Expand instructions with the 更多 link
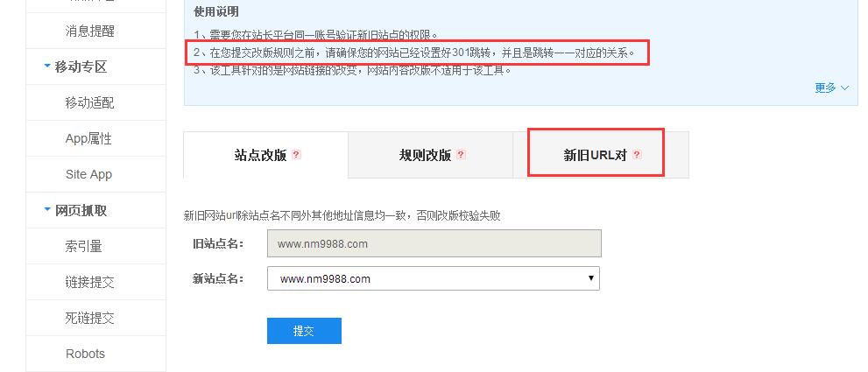Image resolution: width=868 pixels, height=372 pixels. pos(831,88)
